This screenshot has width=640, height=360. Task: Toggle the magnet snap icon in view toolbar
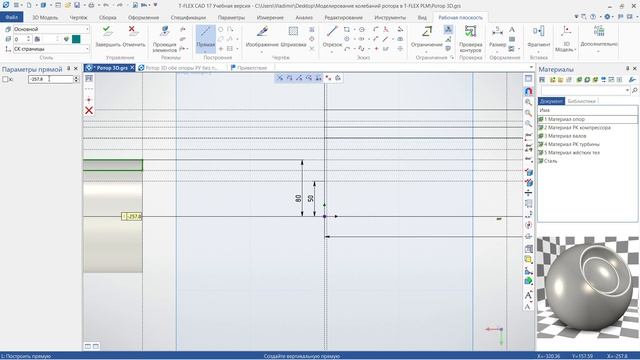[x=528, y=91]
